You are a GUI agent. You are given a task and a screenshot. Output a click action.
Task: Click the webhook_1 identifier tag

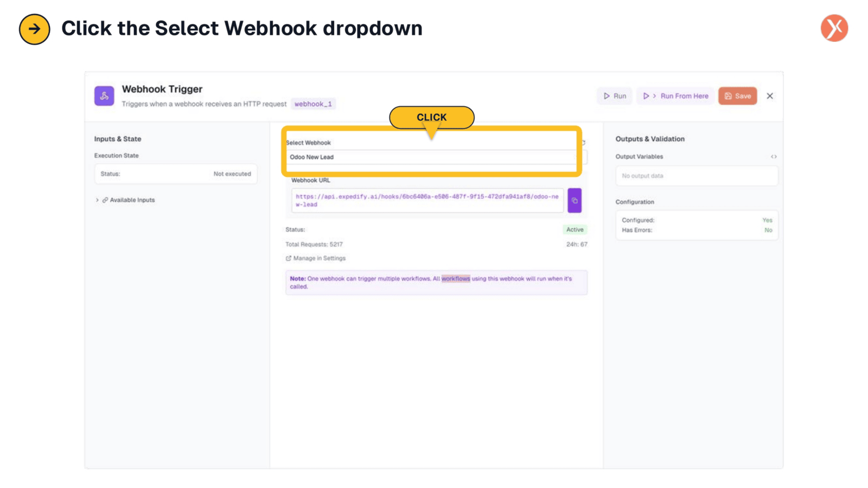313,104
